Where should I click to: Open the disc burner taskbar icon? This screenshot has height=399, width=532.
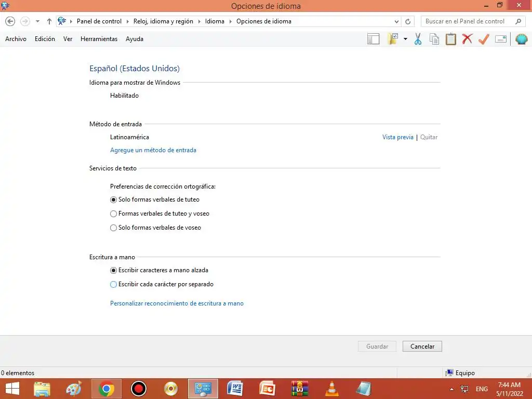170,389
